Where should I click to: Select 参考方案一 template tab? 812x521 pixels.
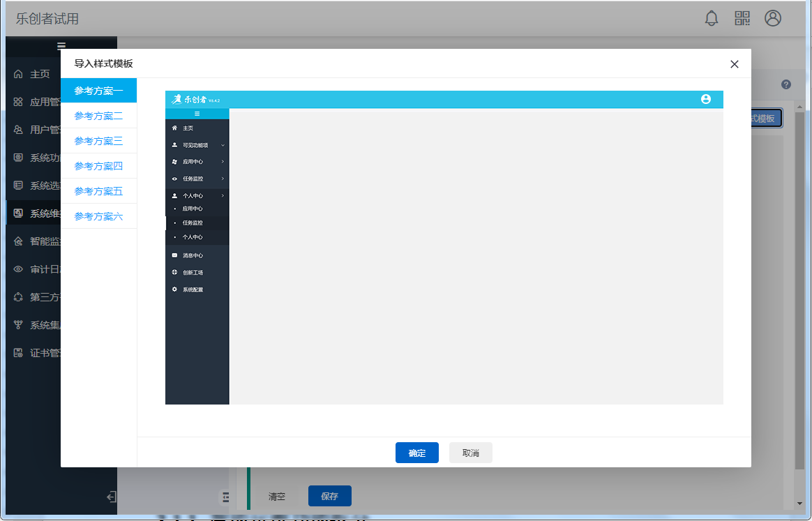click(98, 91)
